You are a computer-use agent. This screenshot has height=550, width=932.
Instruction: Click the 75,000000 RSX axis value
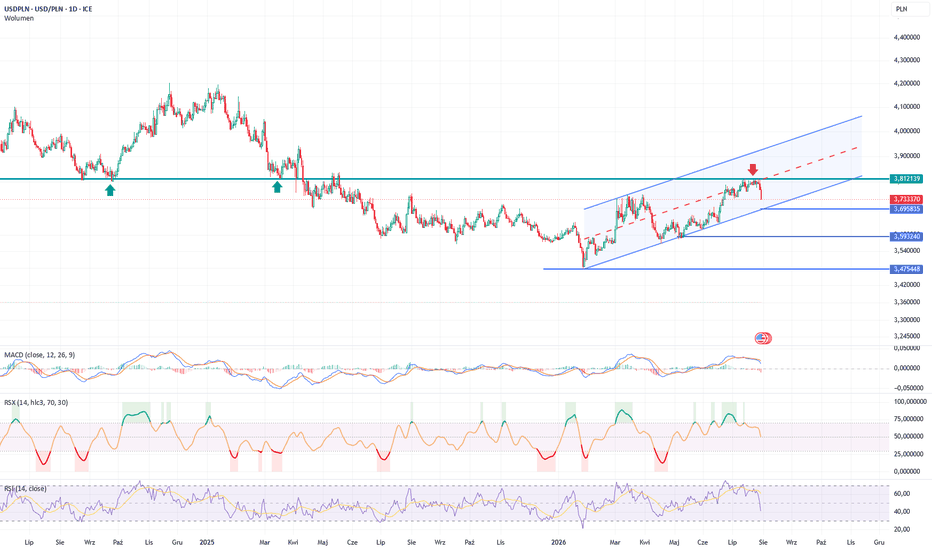click(908, 419)
